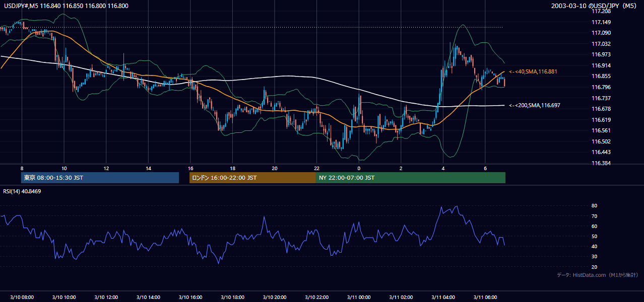The width and height of the screenshot is (644, 302).
Task: Click the 3/10 12:00 date label
Action: [x=106, y=297]
